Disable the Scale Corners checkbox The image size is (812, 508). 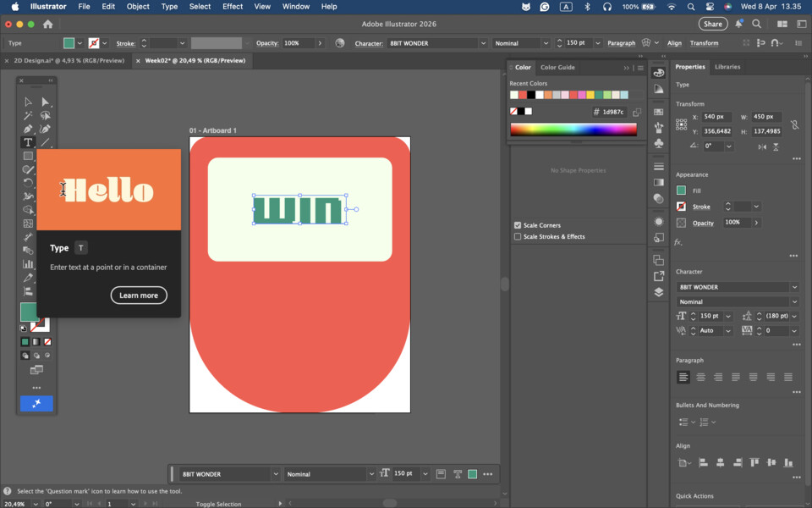(x=518, y=225)
